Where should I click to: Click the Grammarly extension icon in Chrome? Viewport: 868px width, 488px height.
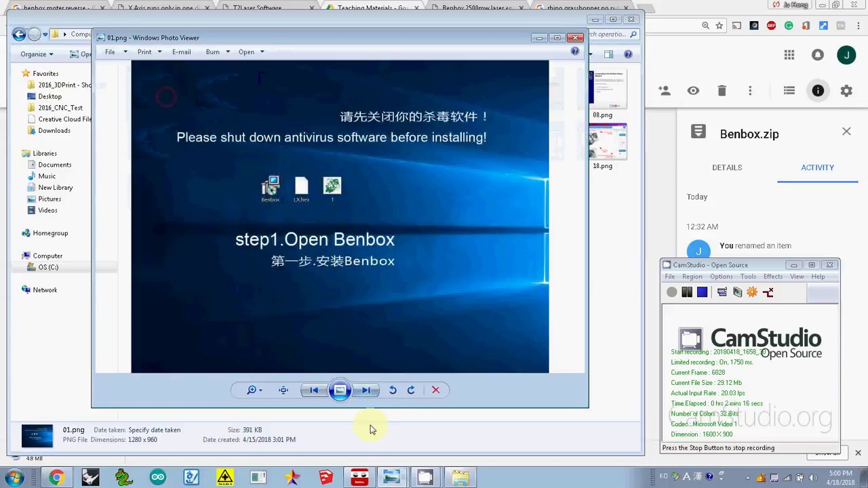(x=789, y=26)
